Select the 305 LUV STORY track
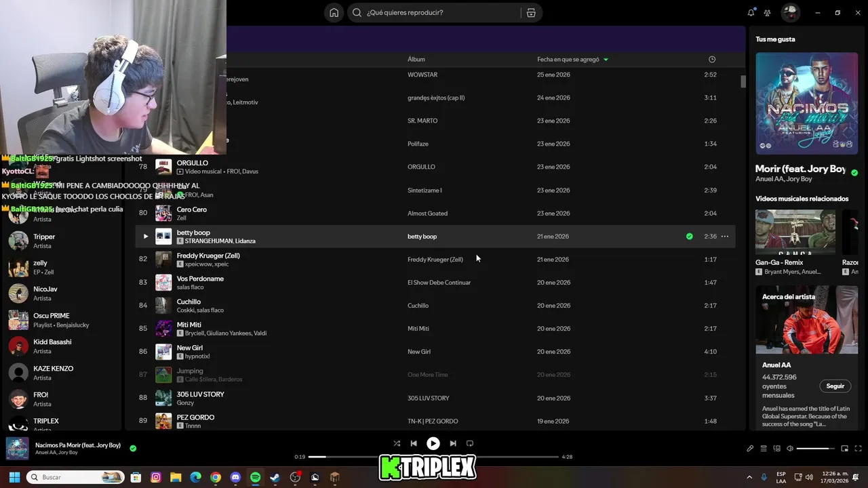 coord(201,394)
